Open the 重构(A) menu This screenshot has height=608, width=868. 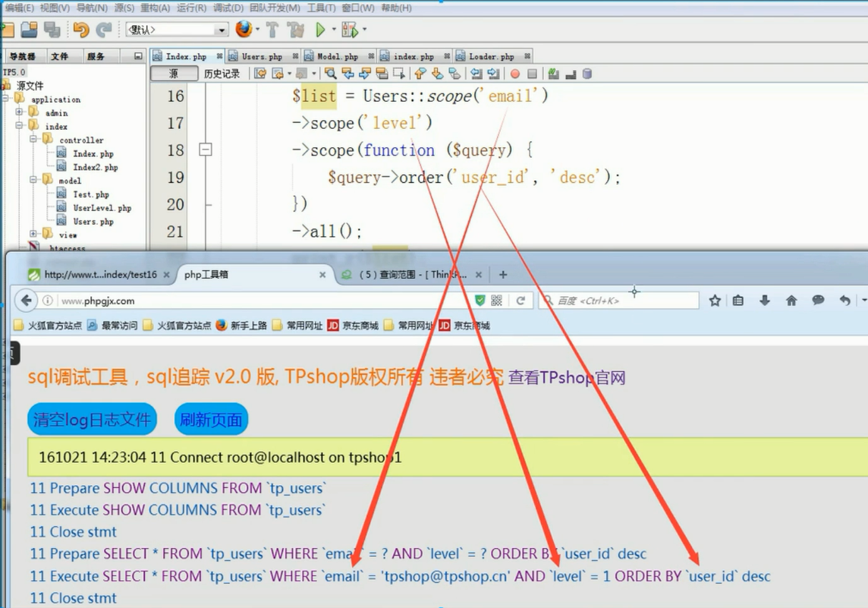click(155, 8)
